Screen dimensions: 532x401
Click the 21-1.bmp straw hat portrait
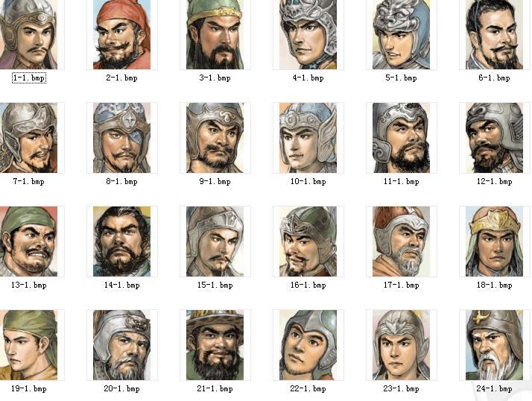coord(215,345)
